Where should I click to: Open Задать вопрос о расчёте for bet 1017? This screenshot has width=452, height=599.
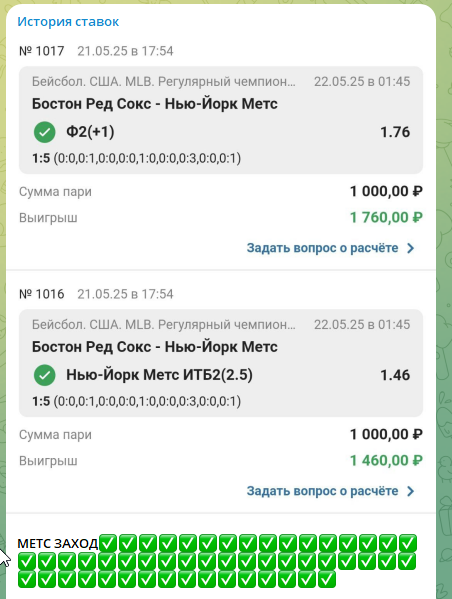click(322, 248)
